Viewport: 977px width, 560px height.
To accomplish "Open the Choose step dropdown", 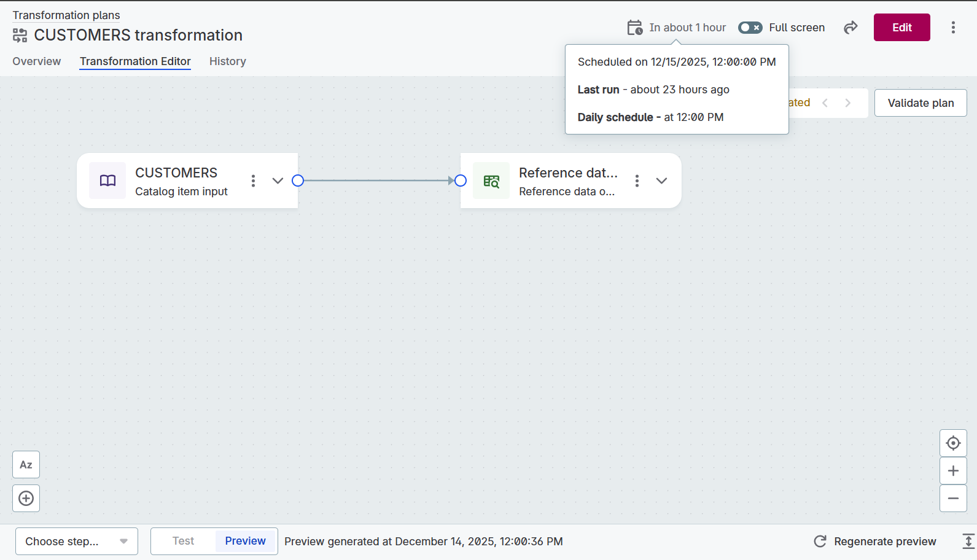I will [x=77, y=542].
